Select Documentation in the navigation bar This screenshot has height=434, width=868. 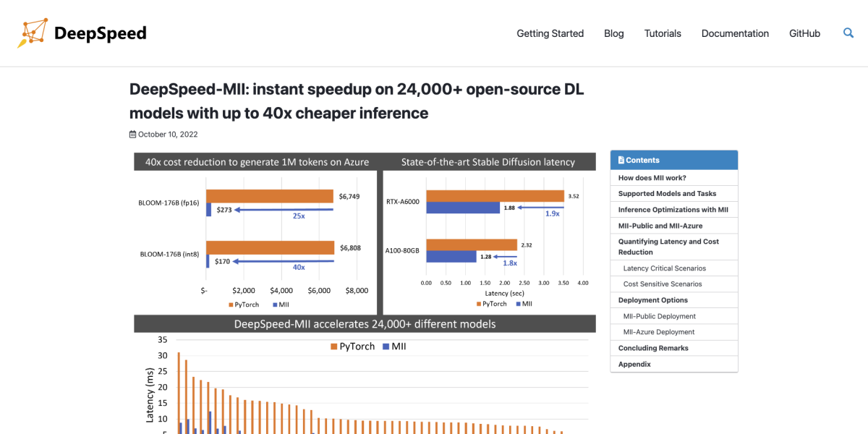(x=735, y=33)
